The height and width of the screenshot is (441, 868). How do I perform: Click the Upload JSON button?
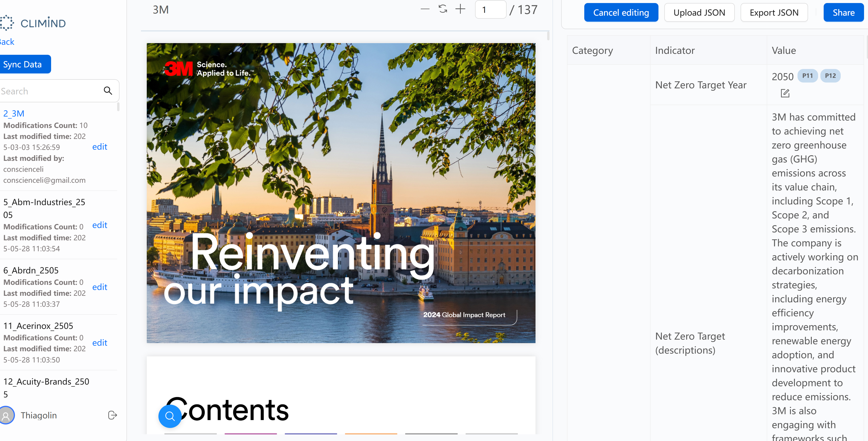[699, 12]
